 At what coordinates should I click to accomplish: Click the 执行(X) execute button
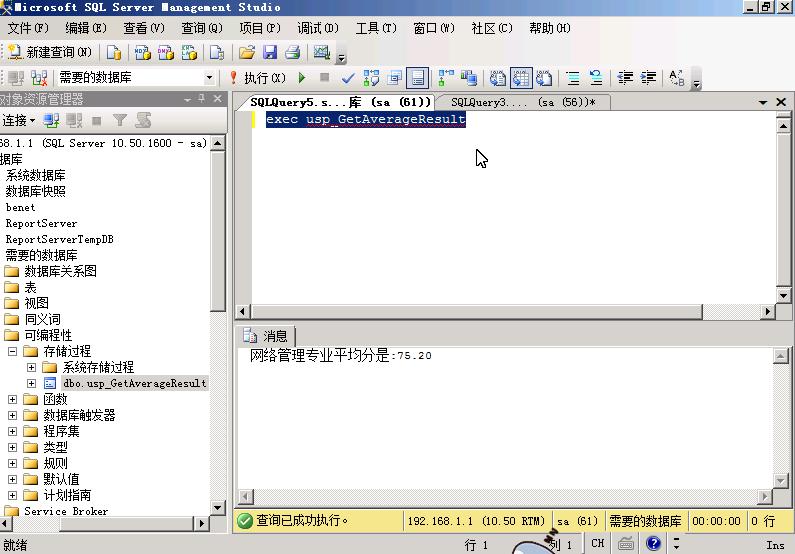[x=258, y=78]
